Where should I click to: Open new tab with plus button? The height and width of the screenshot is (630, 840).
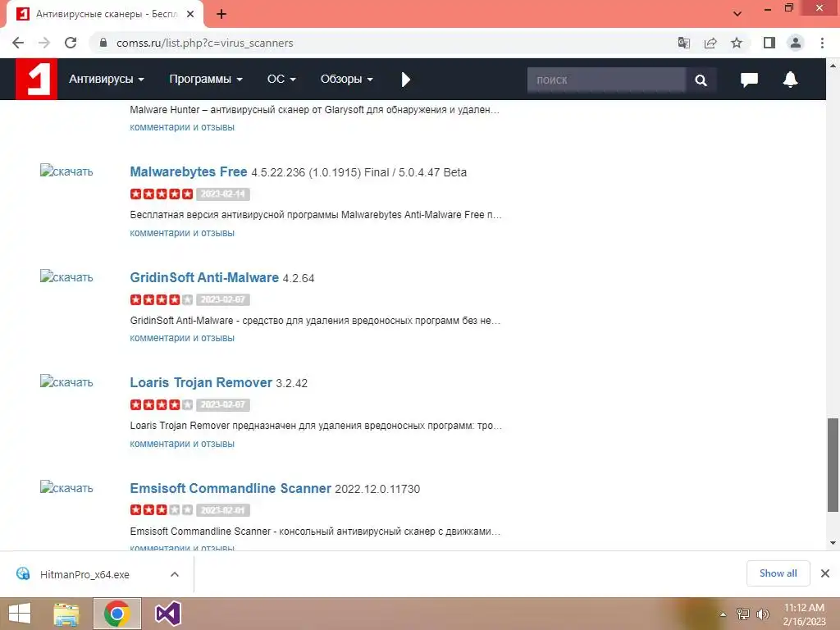tap(221, 14)
